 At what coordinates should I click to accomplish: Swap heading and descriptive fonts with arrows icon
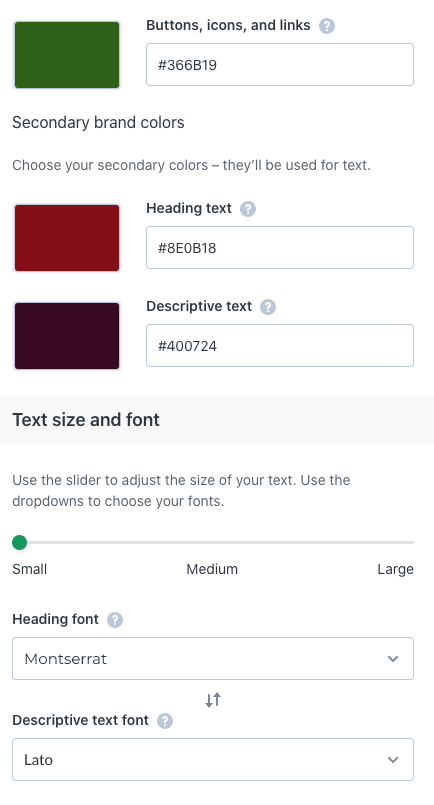click(x=213, y=700)
